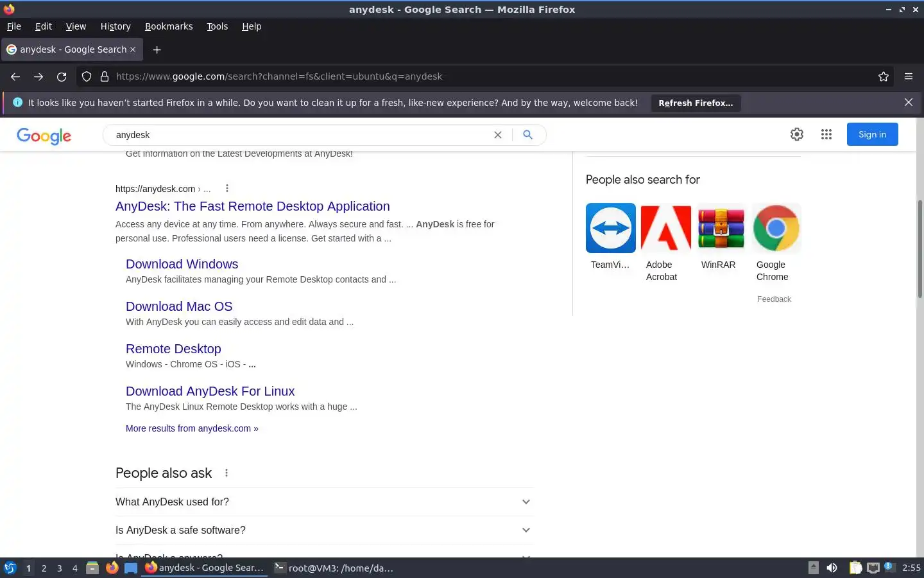Switch to workspace 2
The height and width of the screenshot is (578, 924).
(x=44, y=568)
